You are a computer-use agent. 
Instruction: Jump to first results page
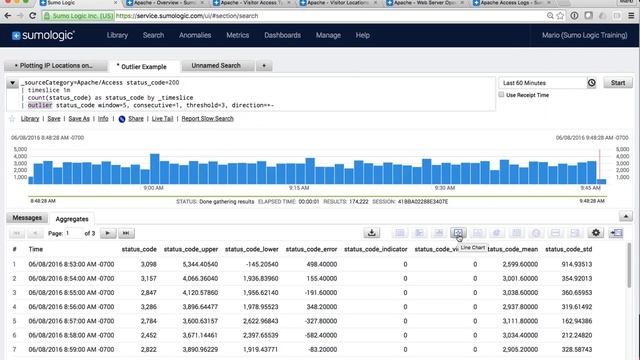coord(17,233)
